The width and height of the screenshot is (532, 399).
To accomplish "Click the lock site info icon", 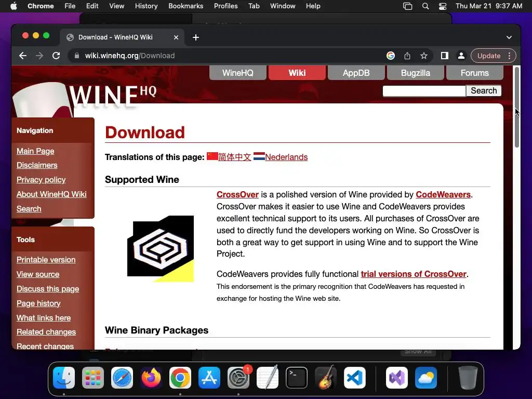I will [x=77, y=56].
